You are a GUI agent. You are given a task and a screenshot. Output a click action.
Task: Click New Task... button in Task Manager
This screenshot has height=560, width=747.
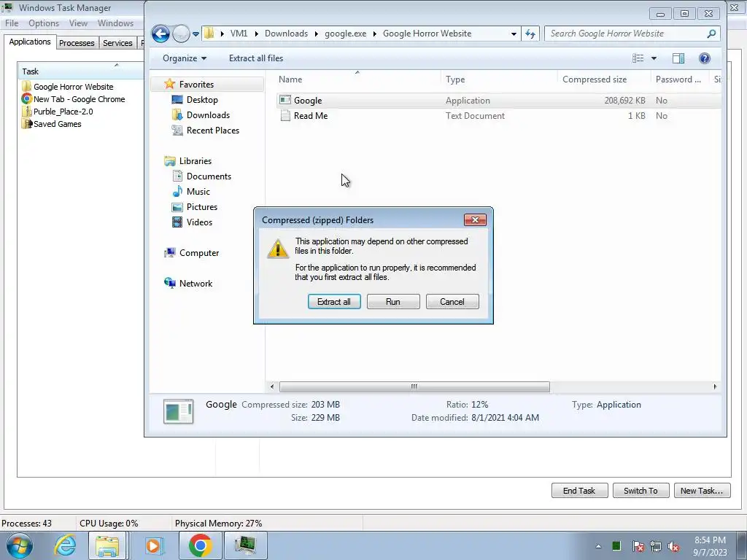point(702,491)
